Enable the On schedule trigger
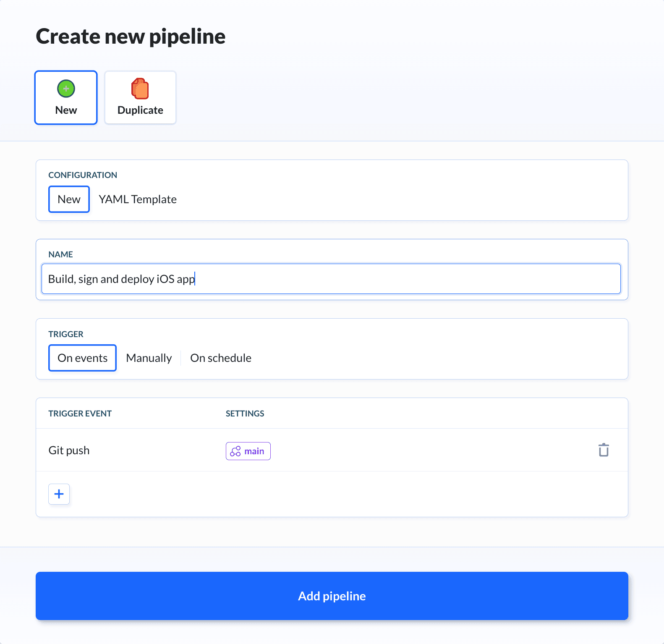Viewport: 664px width, 644px height. point(220,358)
